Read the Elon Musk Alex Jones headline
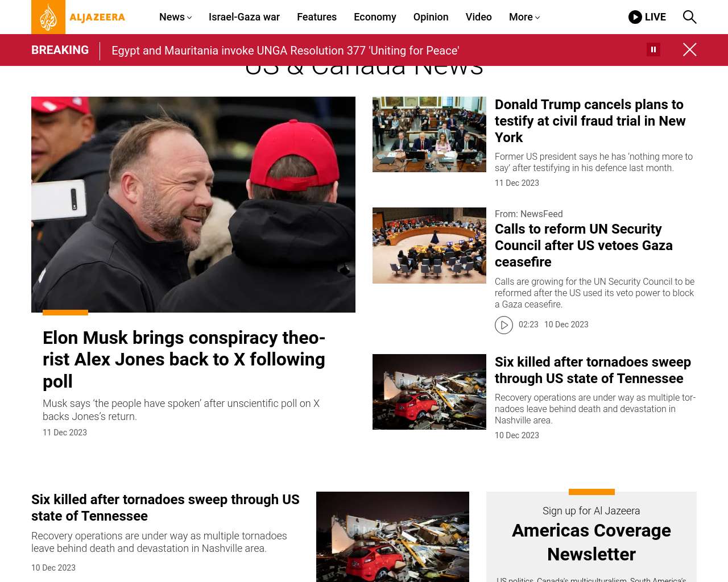The height and width of the screenshot is (582, 728). coord(184,359)
